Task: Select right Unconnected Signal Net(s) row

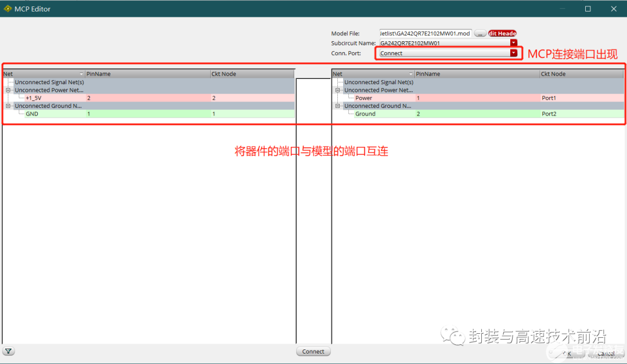Action: click(x=478, y=82)
